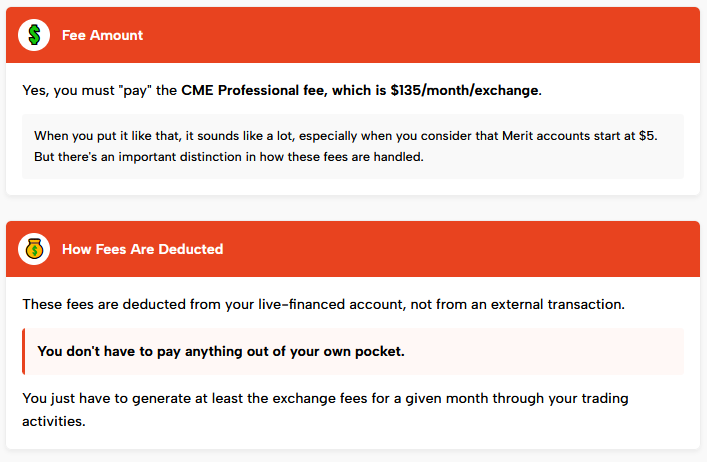Click the gray note about Merit accounts
The height and width of the screenshot is (462, 707).
tap(353, 146)
